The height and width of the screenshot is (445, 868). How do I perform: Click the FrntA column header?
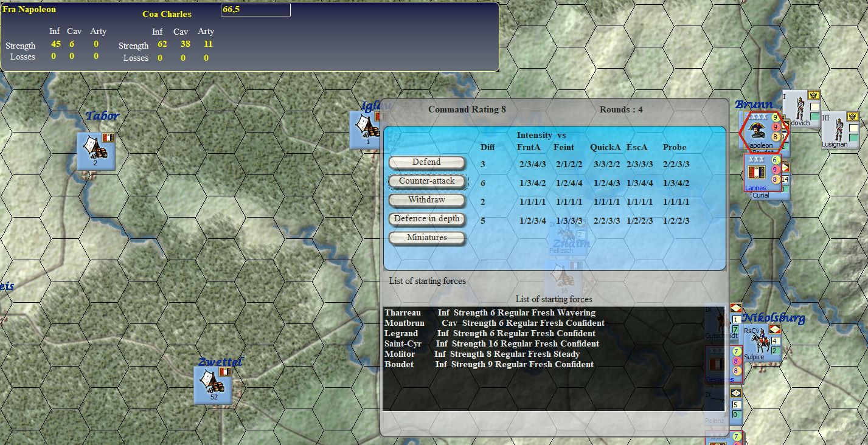[529, 147]
